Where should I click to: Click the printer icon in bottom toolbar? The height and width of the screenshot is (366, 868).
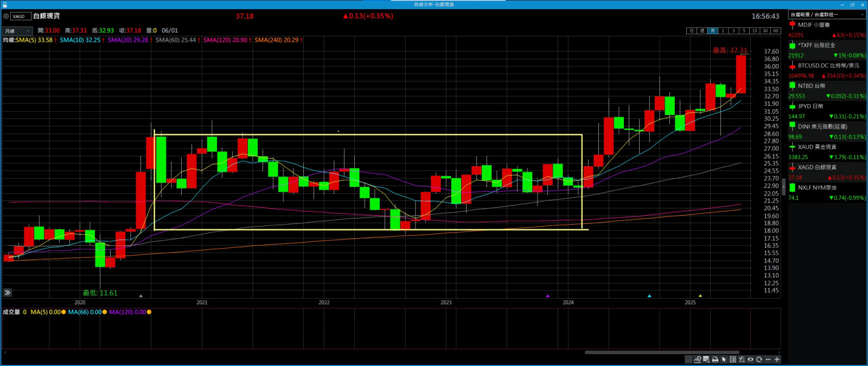pos(715,359)
